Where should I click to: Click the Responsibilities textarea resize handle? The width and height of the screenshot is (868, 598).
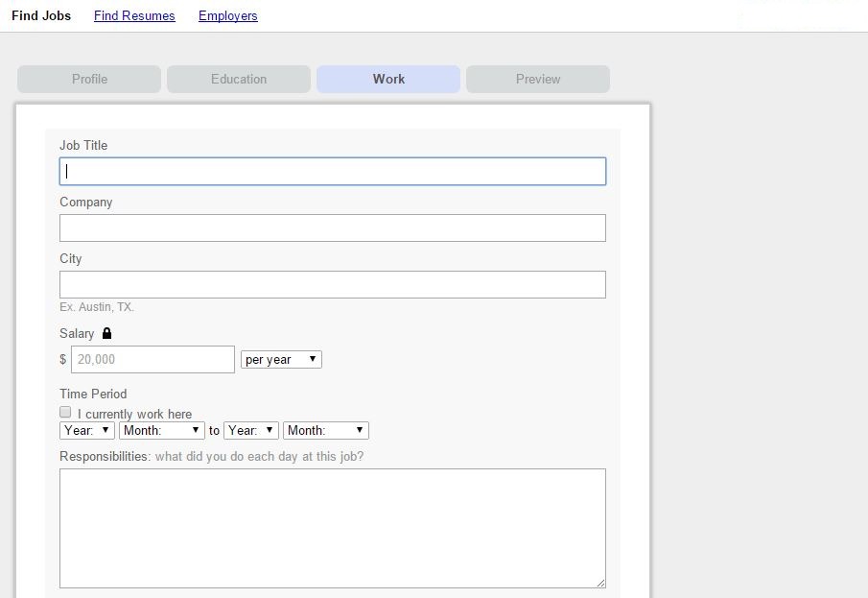coord(600,583)
